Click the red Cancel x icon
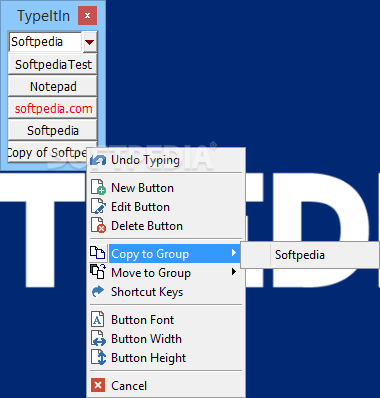This screenshot has width=380, height=398. pyautogui.click(x=98, y=385)
